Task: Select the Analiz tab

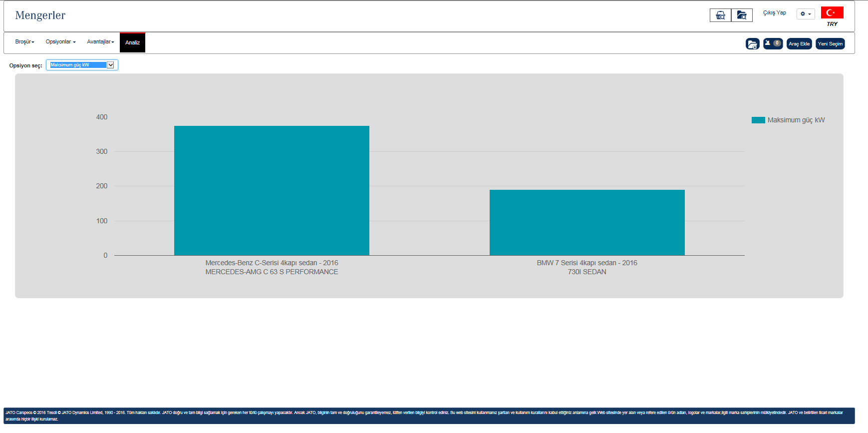Action: (x=132, y=42)
